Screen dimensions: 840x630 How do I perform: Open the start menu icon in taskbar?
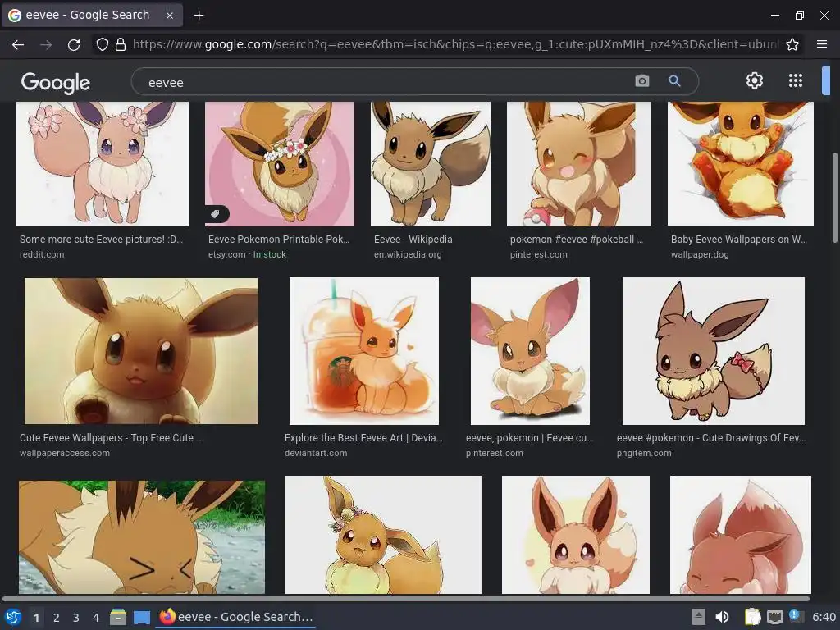click(13, 617)
